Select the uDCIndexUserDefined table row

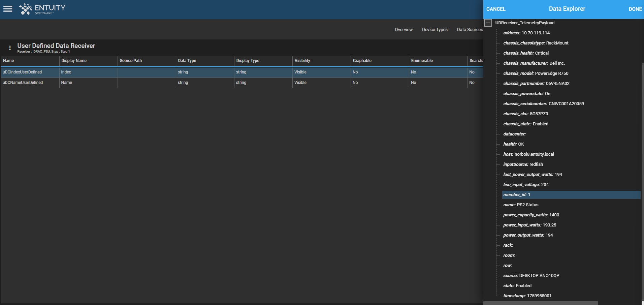(242, 72)
